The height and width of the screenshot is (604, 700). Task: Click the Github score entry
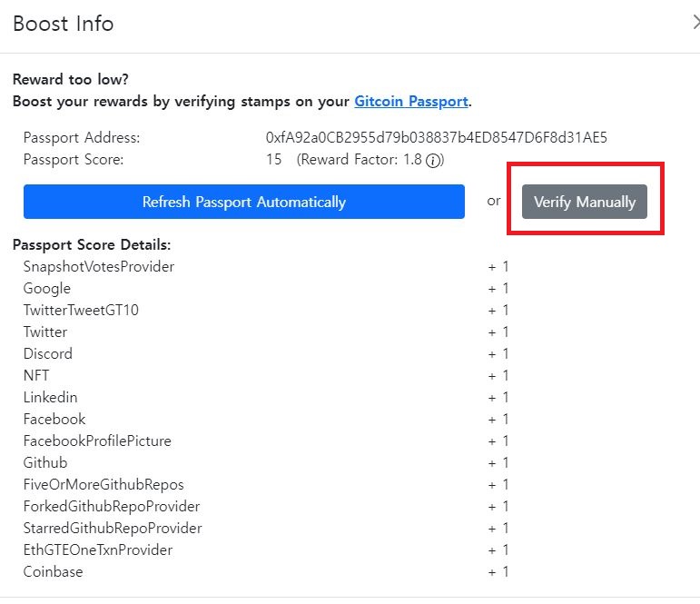(x=45, y=462)
